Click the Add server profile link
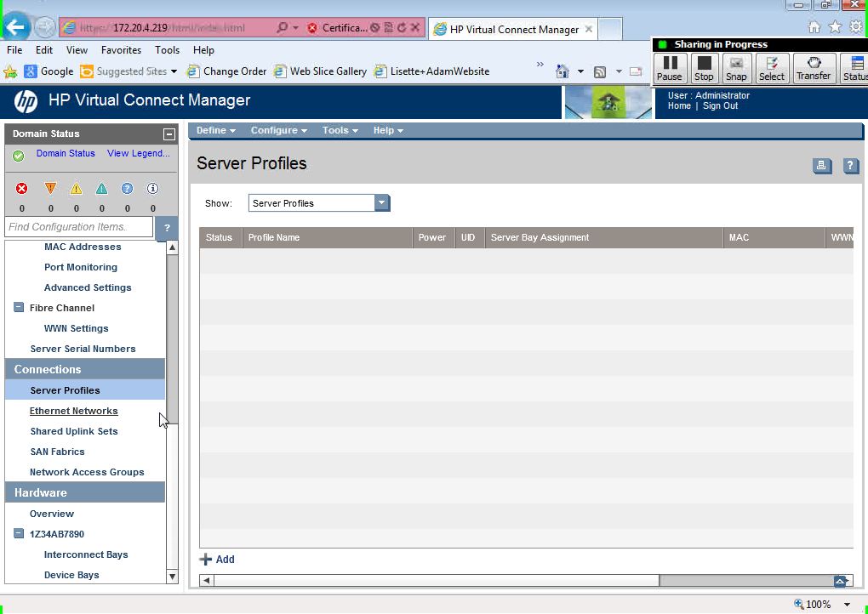Image resolution: width=868 pixels, height=614 pixels. pyautogui.click(x=217, y=560)
